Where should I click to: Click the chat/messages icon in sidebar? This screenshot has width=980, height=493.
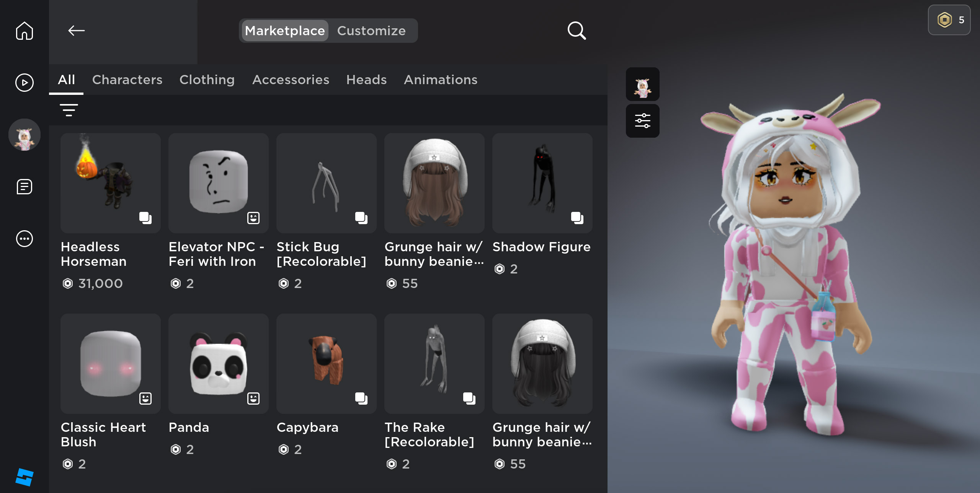[24, 187]
